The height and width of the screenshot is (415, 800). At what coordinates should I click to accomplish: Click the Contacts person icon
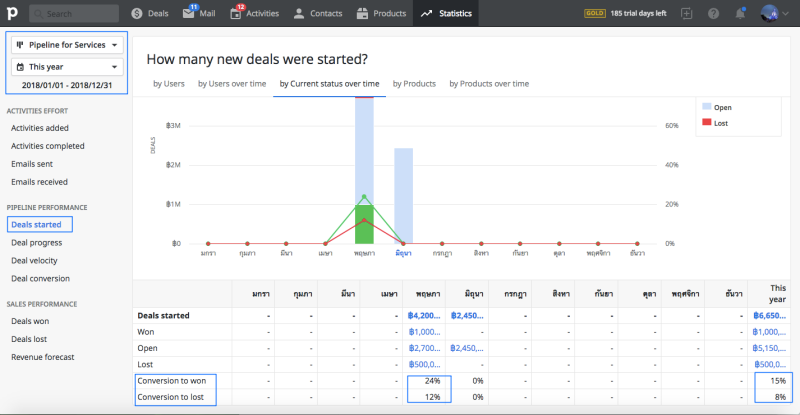pos(299,13)
